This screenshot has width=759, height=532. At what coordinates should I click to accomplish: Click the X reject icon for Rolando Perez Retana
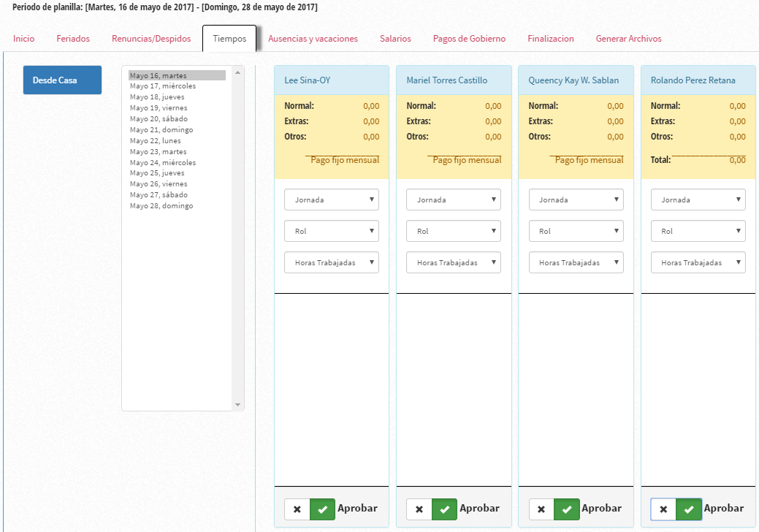click(663, 509)
